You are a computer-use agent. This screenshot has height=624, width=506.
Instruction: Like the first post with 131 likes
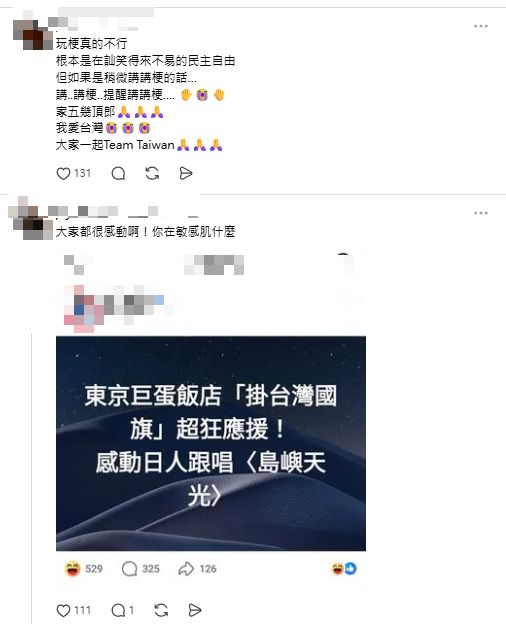(63, 174)
